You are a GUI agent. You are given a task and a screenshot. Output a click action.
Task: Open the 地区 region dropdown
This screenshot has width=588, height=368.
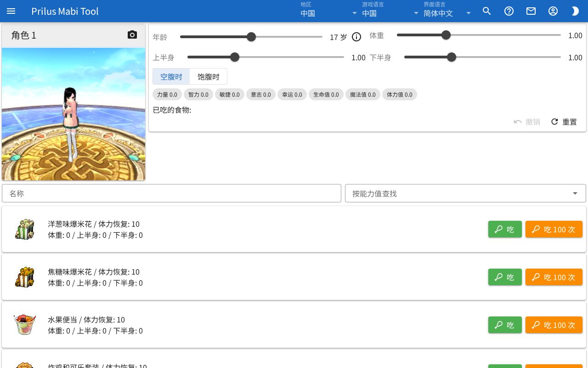pos(329,10)
